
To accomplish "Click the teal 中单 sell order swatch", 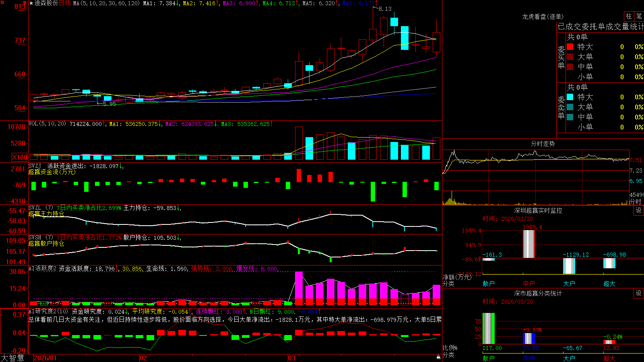I will (x=570, y=117).
